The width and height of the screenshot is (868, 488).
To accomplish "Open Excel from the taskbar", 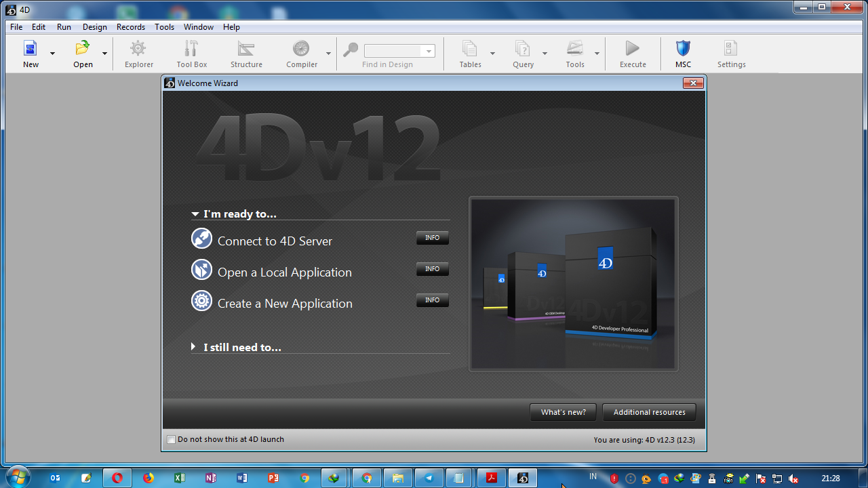I will pos(179,478).
